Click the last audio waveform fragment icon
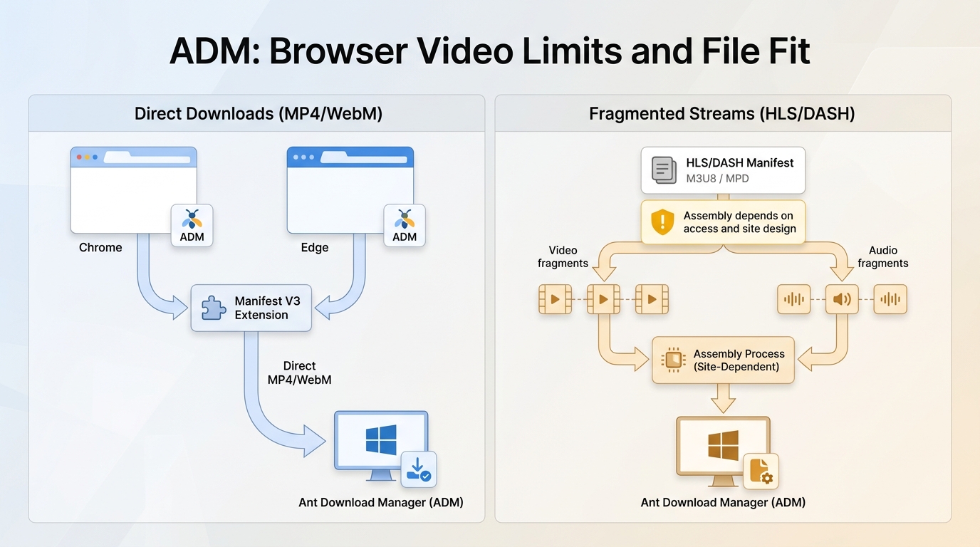The width and height of the screenshot is (980, 547). (x=890, y=299)
